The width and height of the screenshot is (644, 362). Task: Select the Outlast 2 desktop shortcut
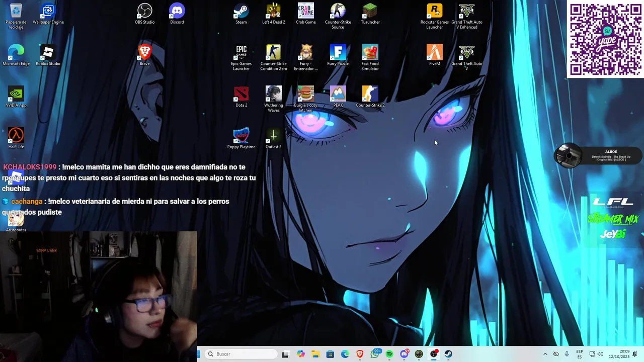(273, 138)
